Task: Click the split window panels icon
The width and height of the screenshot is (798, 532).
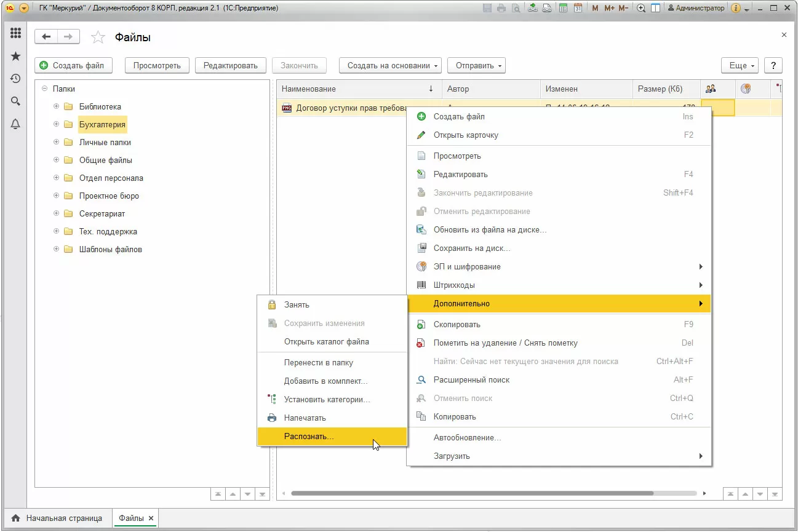Action: [656, 8]
